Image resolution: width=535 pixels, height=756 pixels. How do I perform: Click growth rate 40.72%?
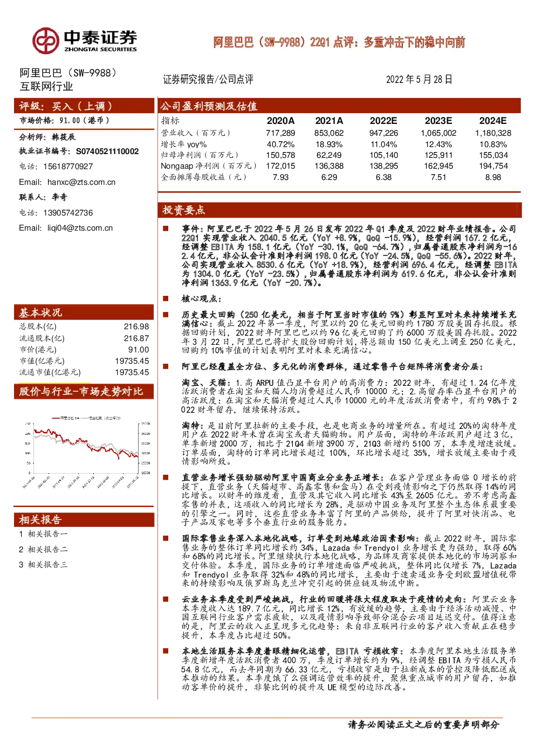pyautogui.click(x=280, y=144)
